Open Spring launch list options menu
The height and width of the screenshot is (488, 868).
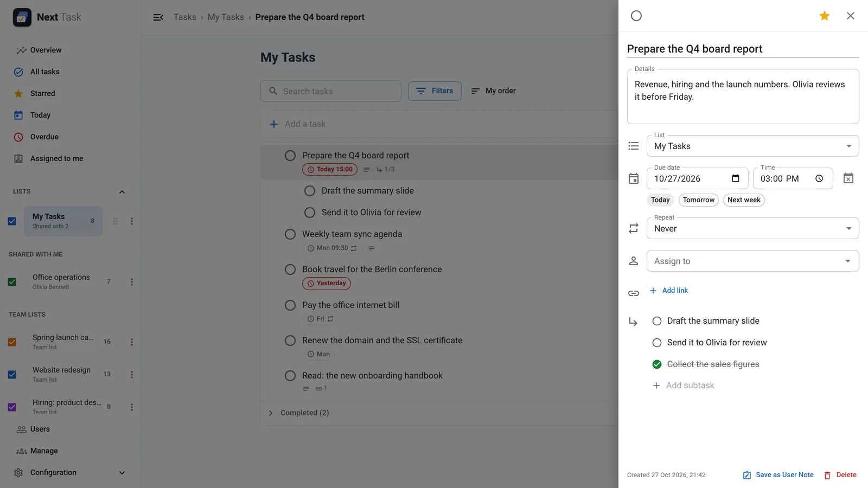[x=132, y=342]
